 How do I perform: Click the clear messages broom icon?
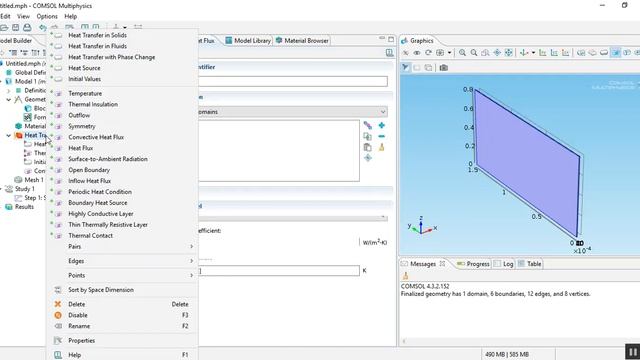click(x=405, y=276)
